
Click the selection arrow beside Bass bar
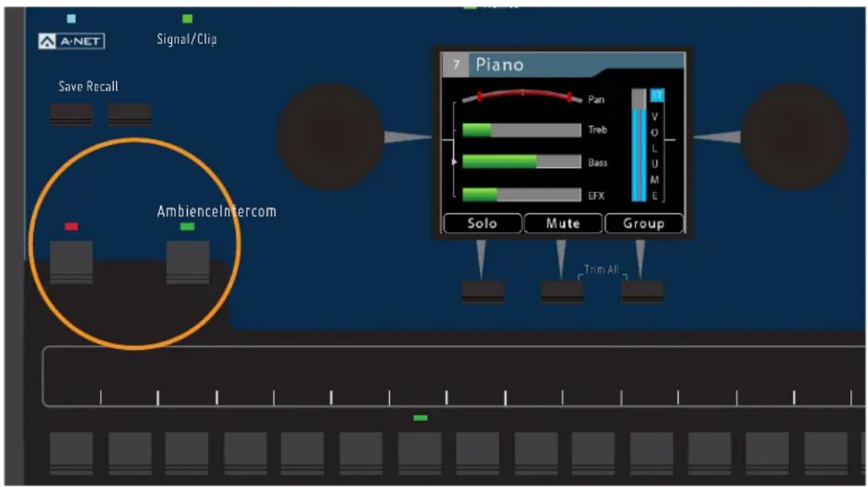pos(455,162)
